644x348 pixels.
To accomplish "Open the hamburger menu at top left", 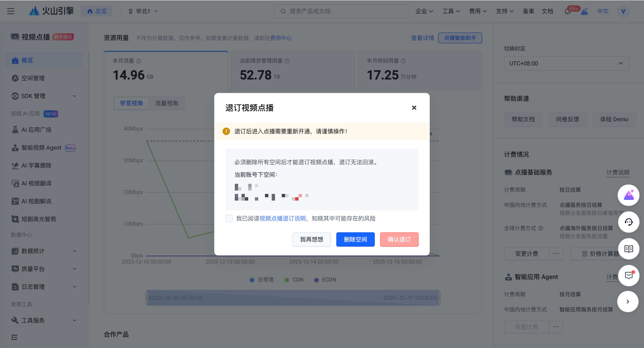I will pos(11,11).
